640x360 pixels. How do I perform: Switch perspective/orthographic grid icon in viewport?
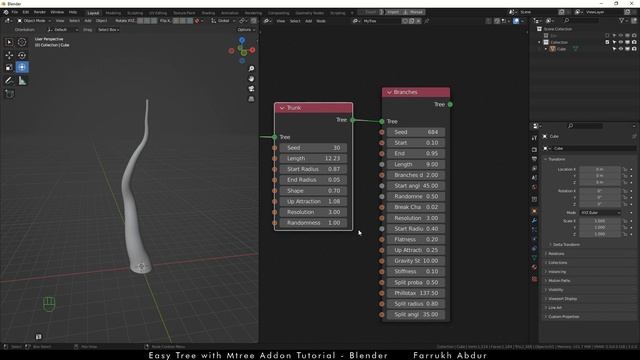click(251, 99)
